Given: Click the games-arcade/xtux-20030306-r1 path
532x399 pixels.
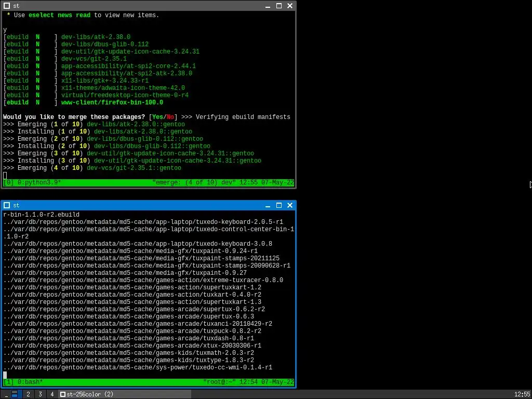Looking at the screenshot, I should point(132,346).
